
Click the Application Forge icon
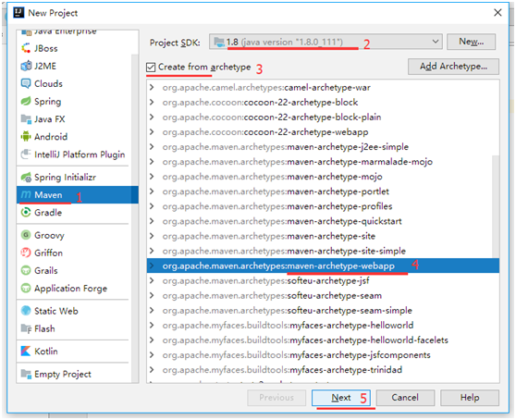coord(26,288)
